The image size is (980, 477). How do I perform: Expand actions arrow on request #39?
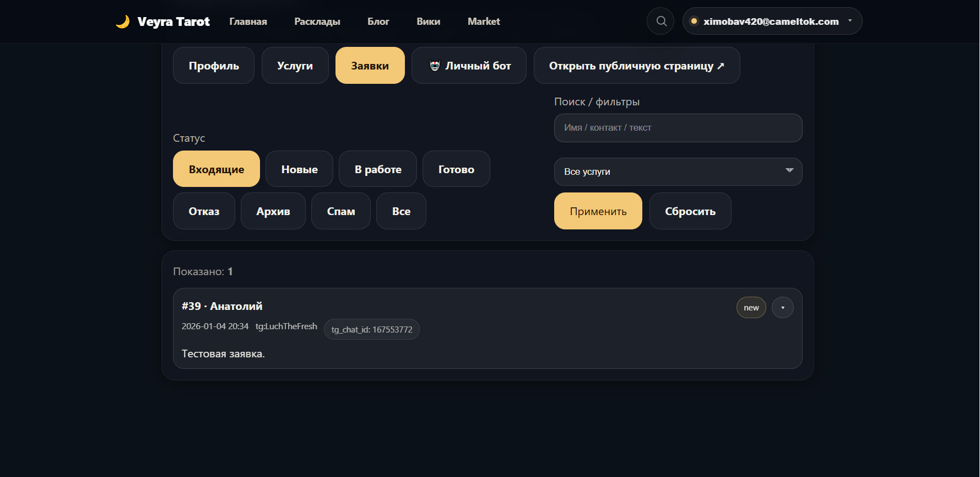(x=783, y=308)
